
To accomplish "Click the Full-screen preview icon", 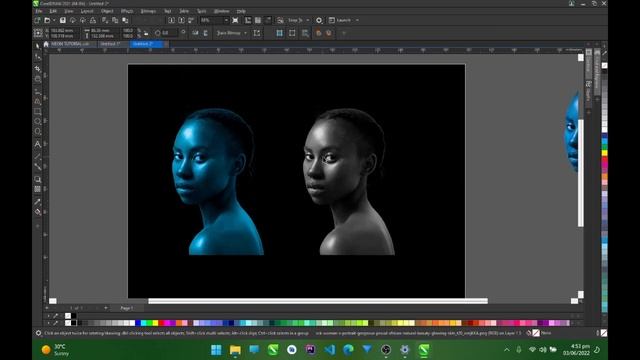I will click(236, 20).
